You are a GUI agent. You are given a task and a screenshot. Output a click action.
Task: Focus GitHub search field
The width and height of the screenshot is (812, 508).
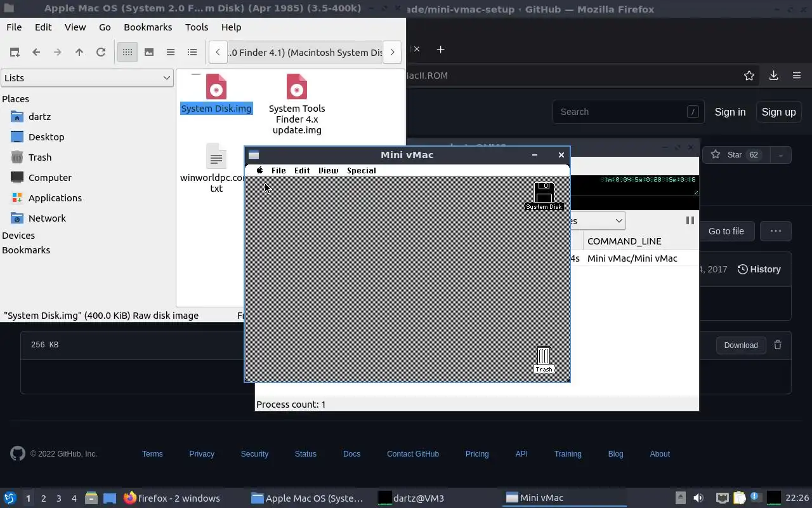point(629,112)
